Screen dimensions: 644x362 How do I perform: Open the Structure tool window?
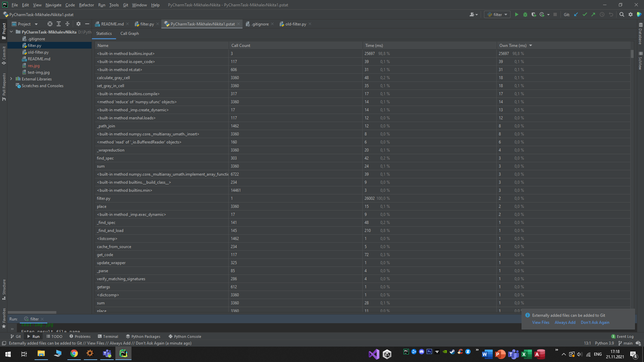[x=4, y=289]
